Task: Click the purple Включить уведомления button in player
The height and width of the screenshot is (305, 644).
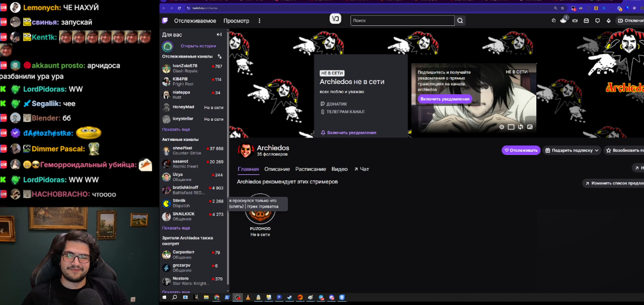Action: [445, 99]
